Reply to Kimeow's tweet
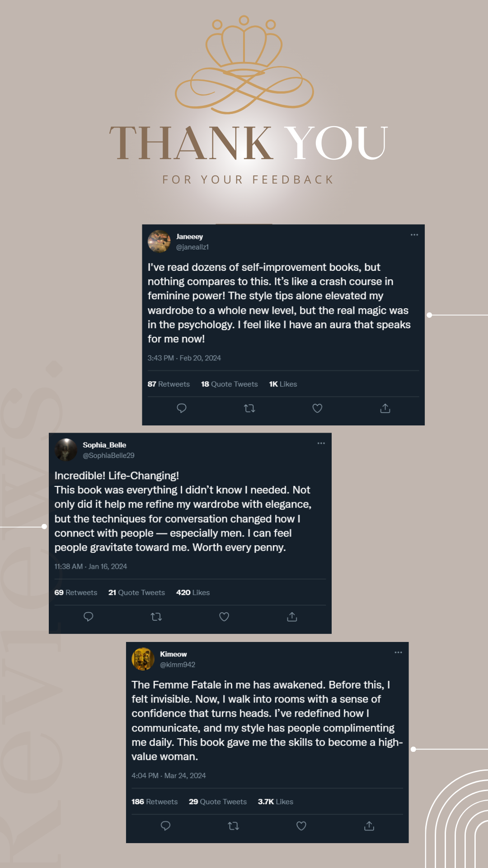The height and width of the screenshot is (868, 488). [x=165, y=826]
